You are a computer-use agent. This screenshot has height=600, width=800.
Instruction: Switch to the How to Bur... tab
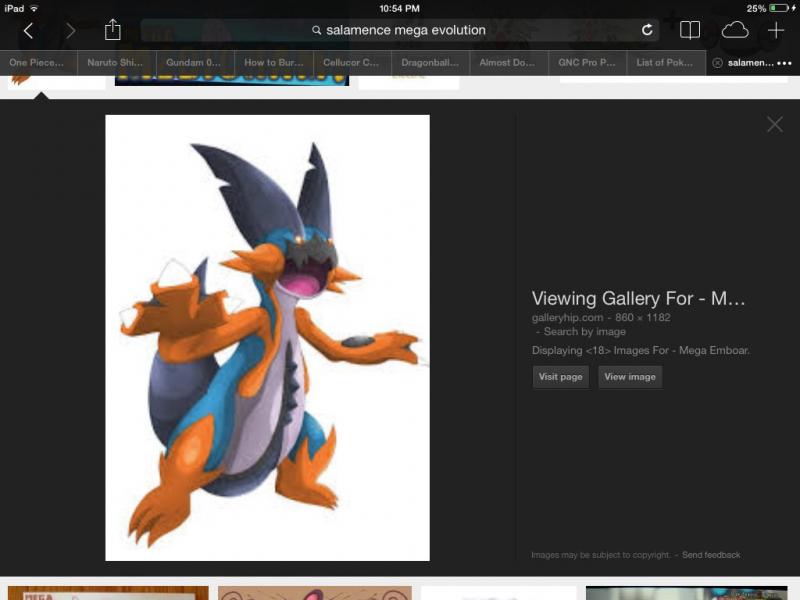pyautogui.click(x=274, y=63)
